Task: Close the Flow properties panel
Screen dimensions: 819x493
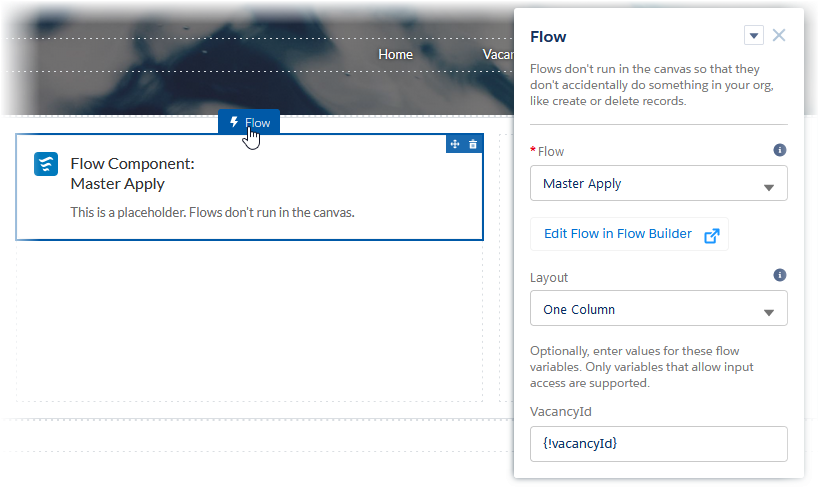Action: click(x=779, y=36)
